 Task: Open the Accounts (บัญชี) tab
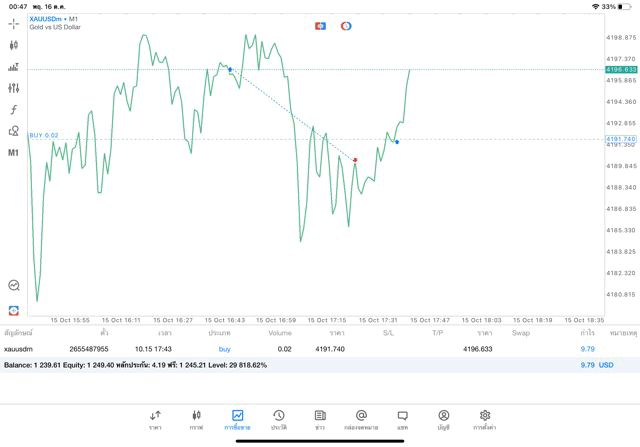[x=443, y=420]
